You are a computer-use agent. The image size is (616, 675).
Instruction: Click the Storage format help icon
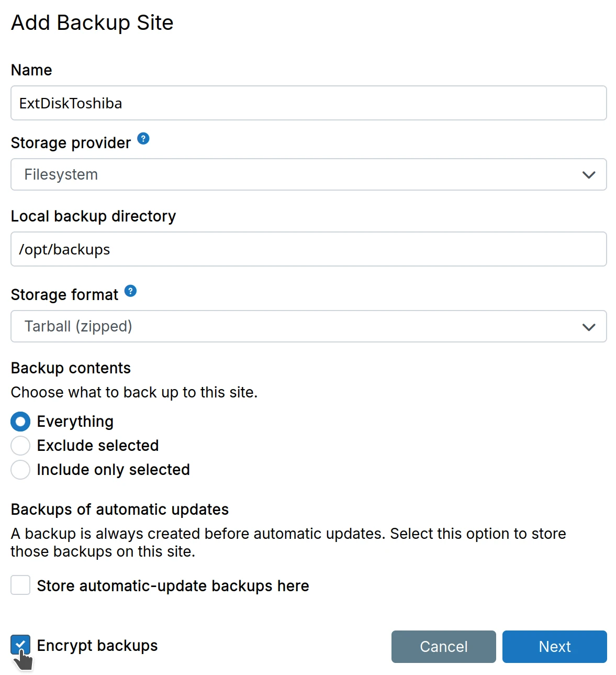tap(130, 291)
